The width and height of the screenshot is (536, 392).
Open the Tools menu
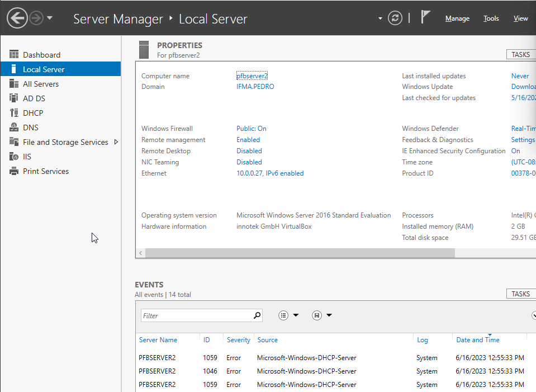tap(491, 18)
